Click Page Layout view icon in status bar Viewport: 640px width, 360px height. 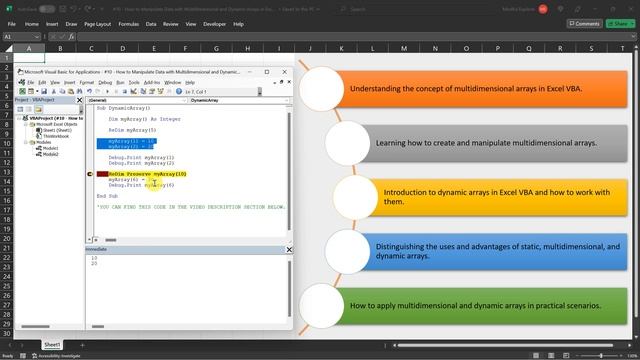tap(551, 356)
